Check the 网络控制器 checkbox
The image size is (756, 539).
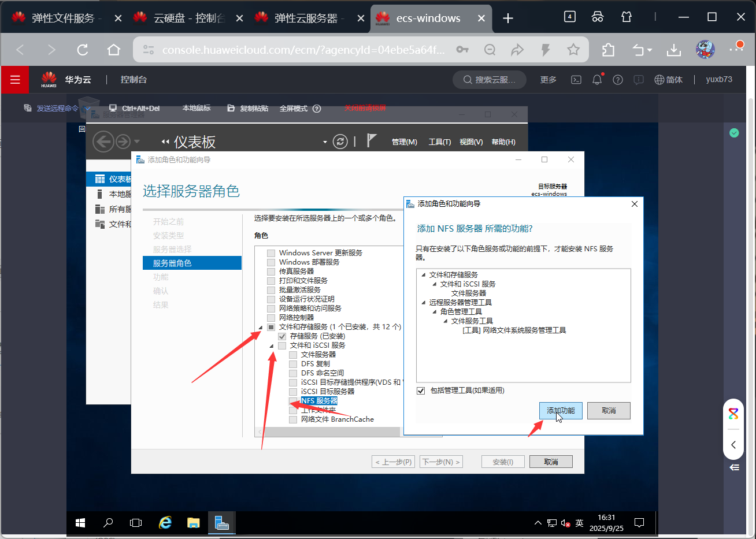point(270,318)
